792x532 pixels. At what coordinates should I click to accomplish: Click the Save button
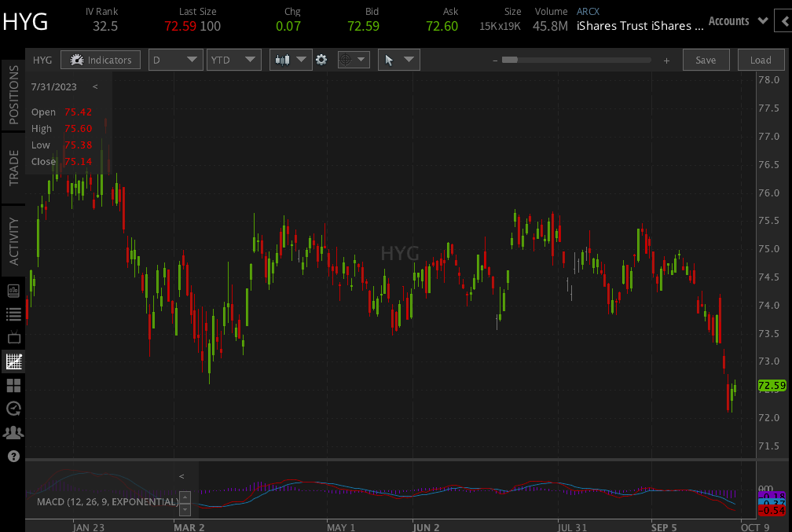(706, 60)
